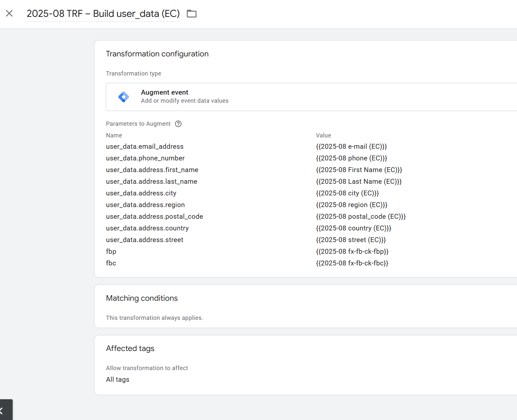Viewport: 517px width, 420px height.
Task: Click the {{2025-08 First Name (EC)}} value
Action: (359, 170)
